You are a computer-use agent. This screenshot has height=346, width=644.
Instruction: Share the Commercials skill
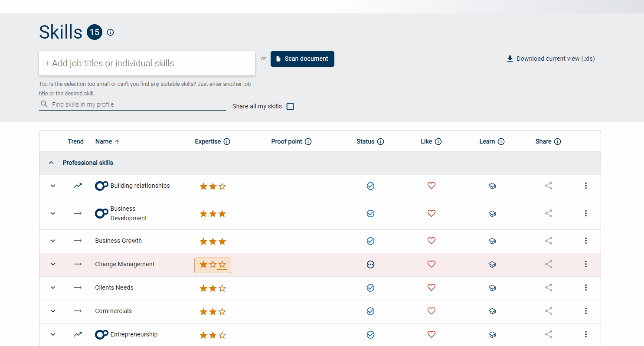[x=548, y=311]
